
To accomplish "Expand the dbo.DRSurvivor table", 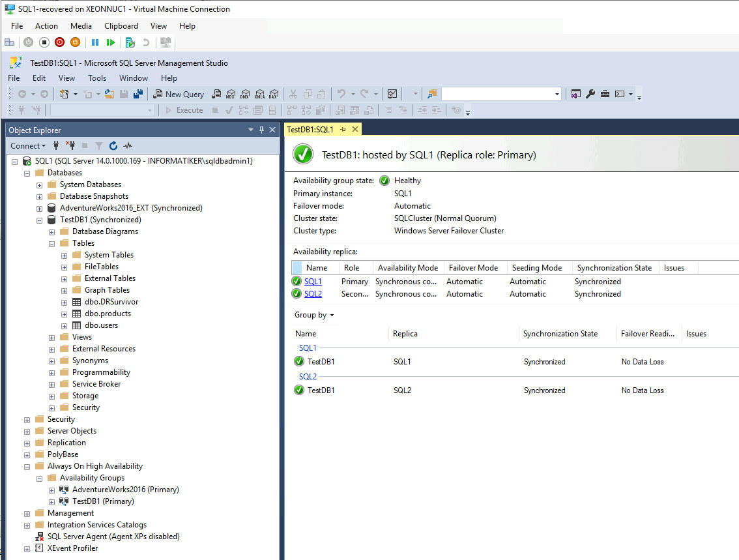I will (x=64, y=302).
